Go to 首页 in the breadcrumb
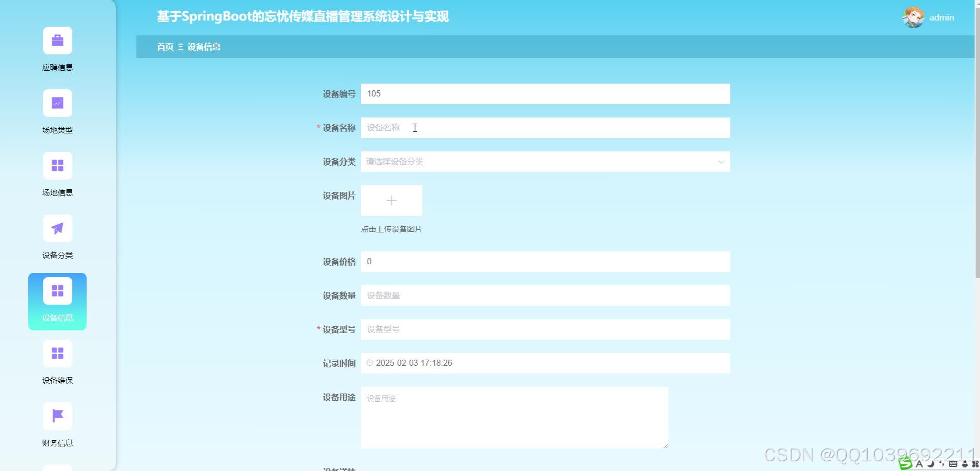Screen dimensions: 980x471 click(x=165, y=47)
